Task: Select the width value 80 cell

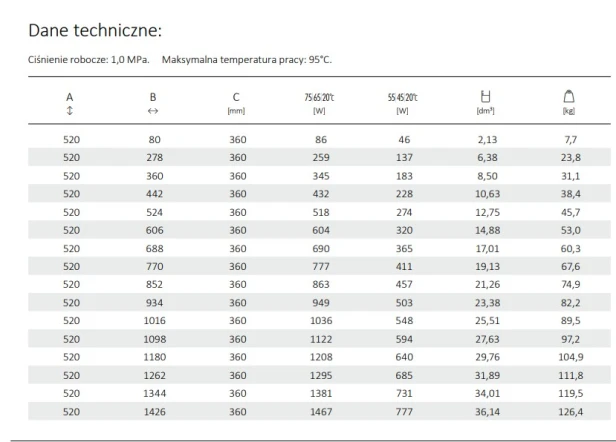Action: pyautogui.click(x=154, y=139)
